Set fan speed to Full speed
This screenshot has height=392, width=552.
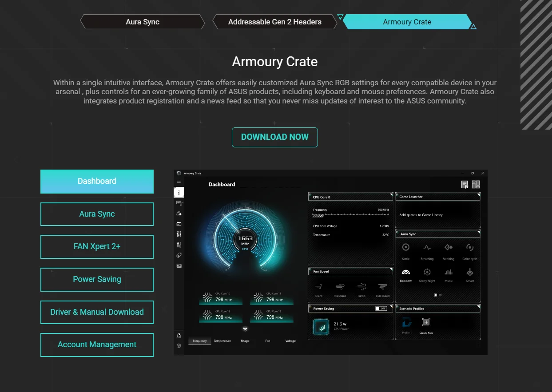point(383,289)
